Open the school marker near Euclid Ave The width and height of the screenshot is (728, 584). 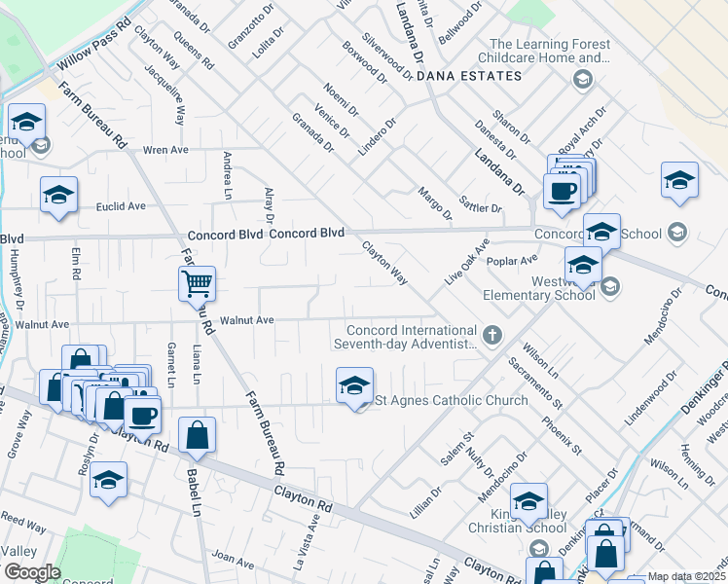click(59, 195)
